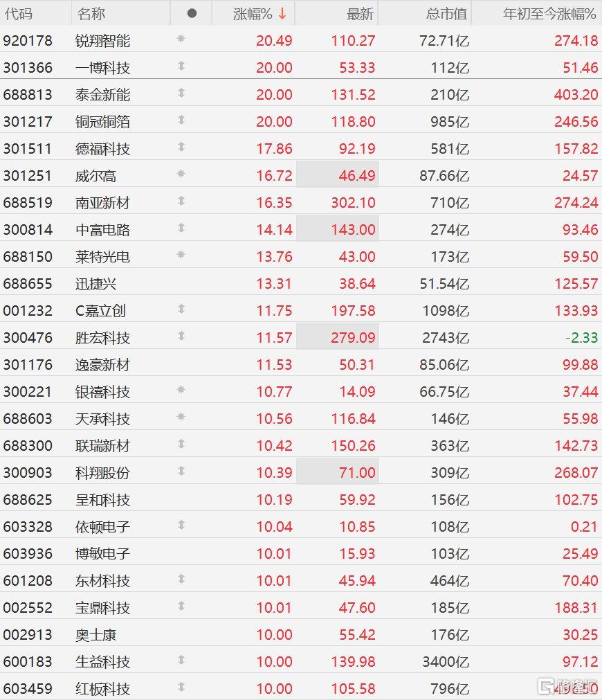Select the 科翔股份 row name
Image resolution: width=602 pixels, height=700 pixels.
[x=102, y=473]
